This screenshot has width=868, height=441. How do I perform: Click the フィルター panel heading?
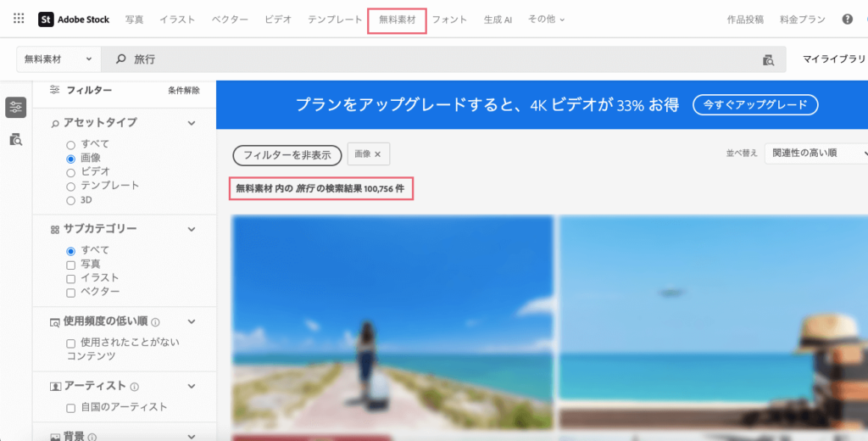[x=89, y=90]
